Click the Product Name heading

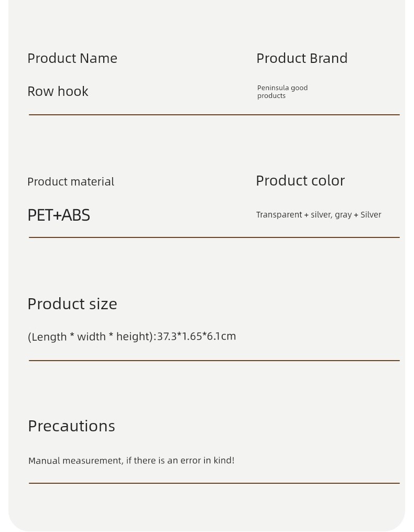72,58
